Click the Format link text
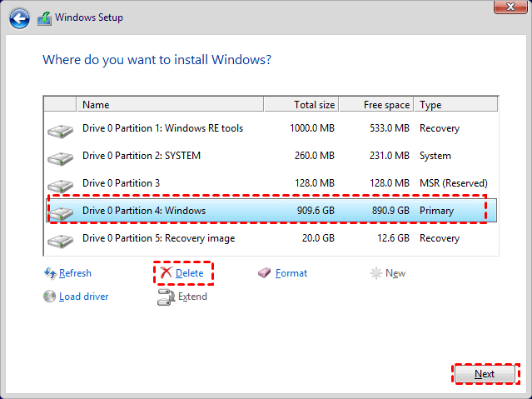532x399 pixels. (x=291, y=273)
